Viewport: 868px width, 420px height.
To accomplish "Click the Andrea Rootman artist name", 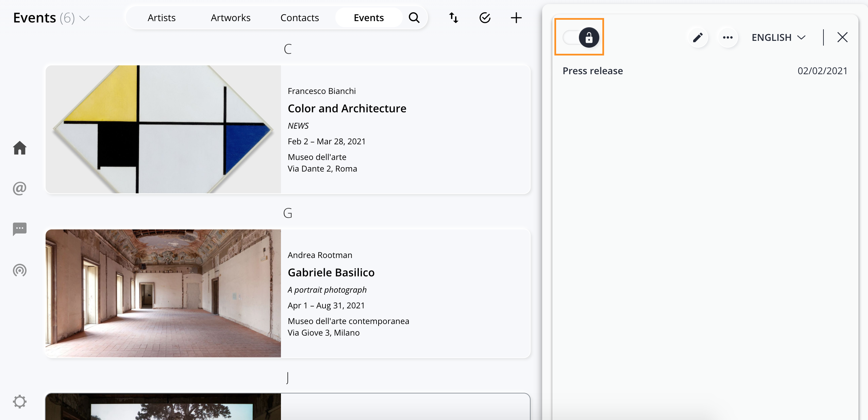I will (320, 255).
